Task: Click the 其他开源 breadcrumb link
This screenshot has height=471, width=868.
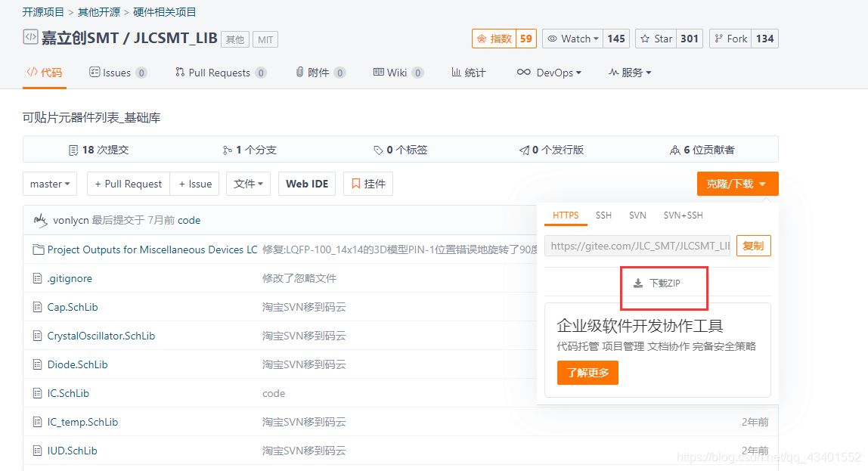Action: [x=98, y=12]
